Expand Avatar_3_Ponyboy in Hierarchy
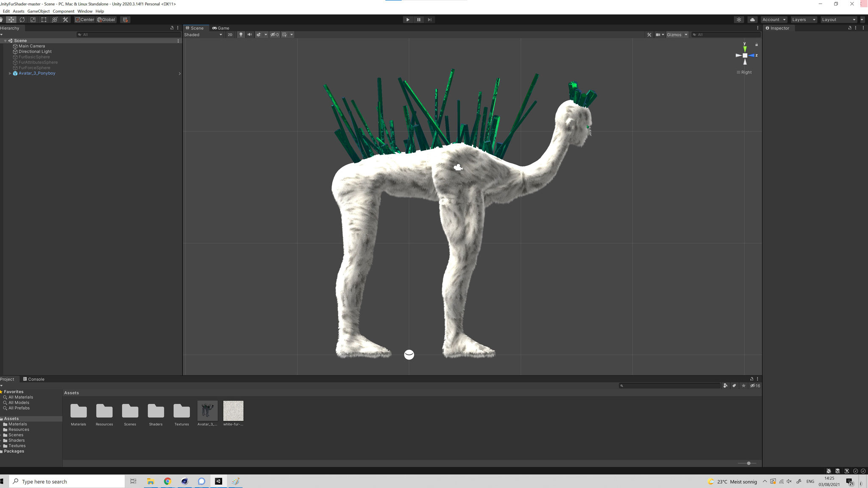This screenshot has width=868, height=488. (x=10, y=73)
